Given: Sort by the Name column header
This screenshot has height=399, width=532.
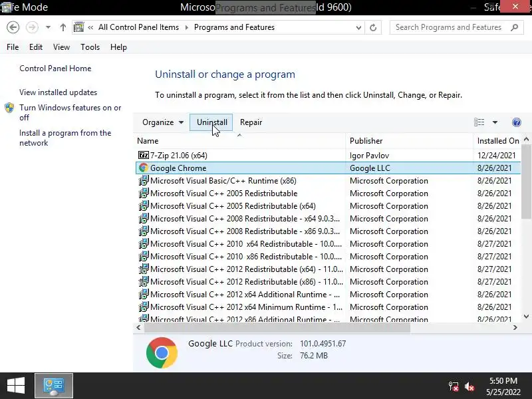Looking at the screenshot, I should click(239, 141).
